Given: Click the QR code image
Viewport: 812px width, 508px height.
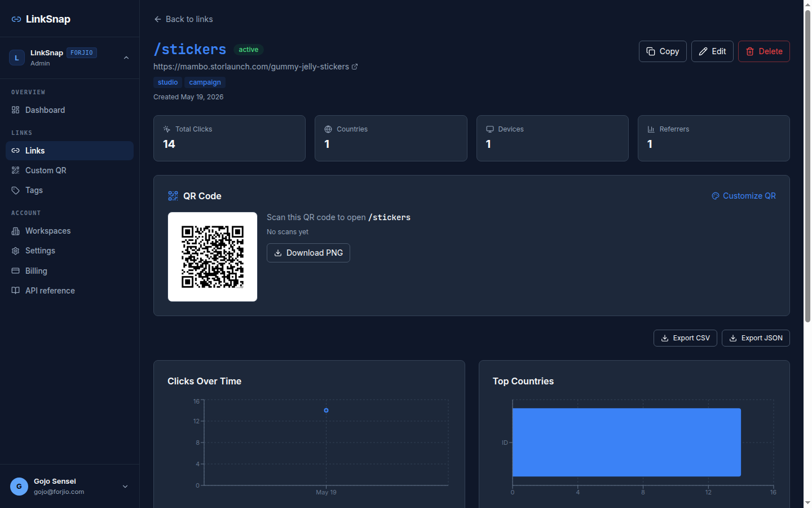Looking at the screenshot, I should pyautogui.click(x=213, y=257).
